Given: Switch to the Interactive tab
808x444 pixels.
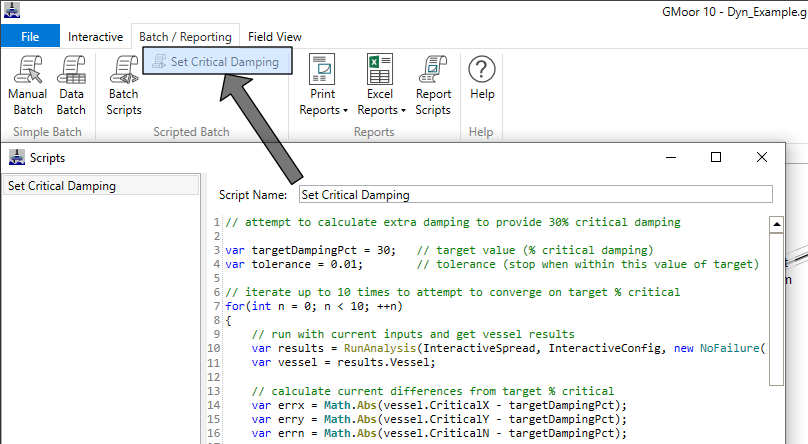Looking at the screenshot, I should [95, 37].
